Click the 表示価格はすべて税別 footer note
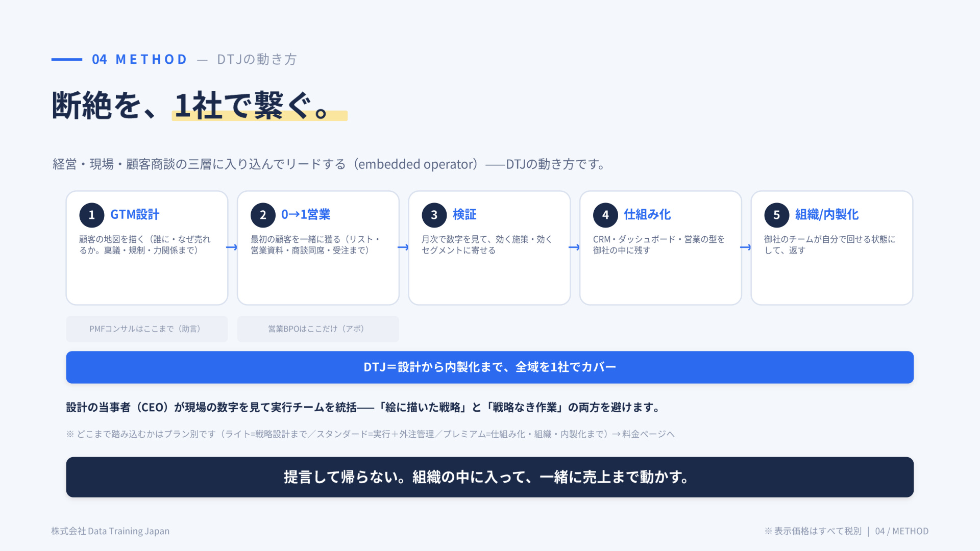Viewport: 980px width, 551px height. click(x=813, y=531)
